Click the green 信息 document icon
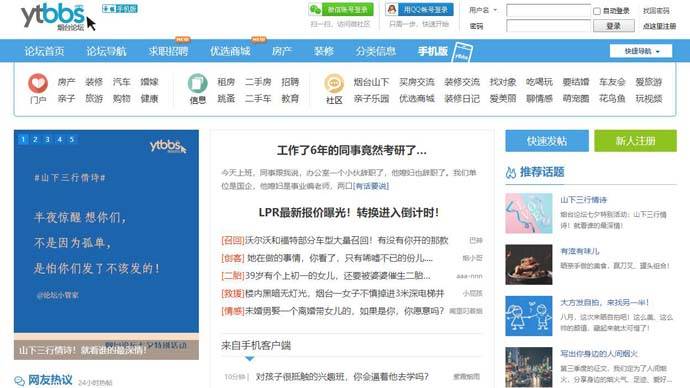The height and width of the screenshot is (388, 690). 198,83
